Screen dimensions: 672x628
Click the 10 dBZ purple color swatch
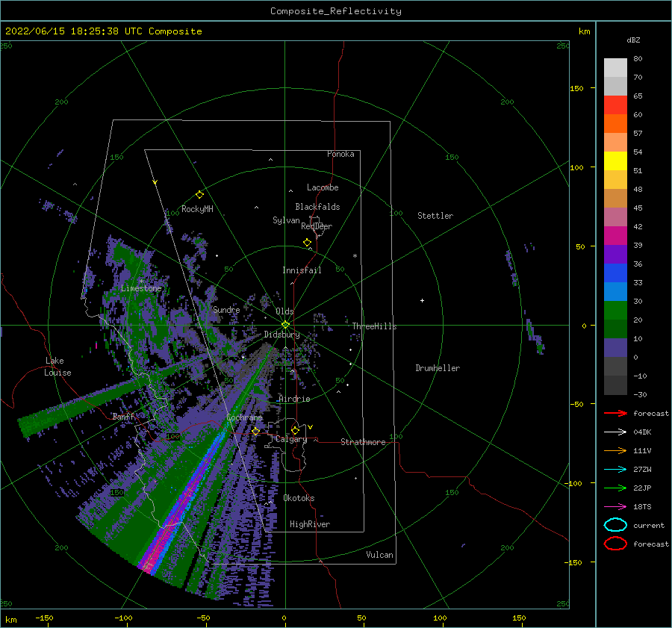click(615, 348)
